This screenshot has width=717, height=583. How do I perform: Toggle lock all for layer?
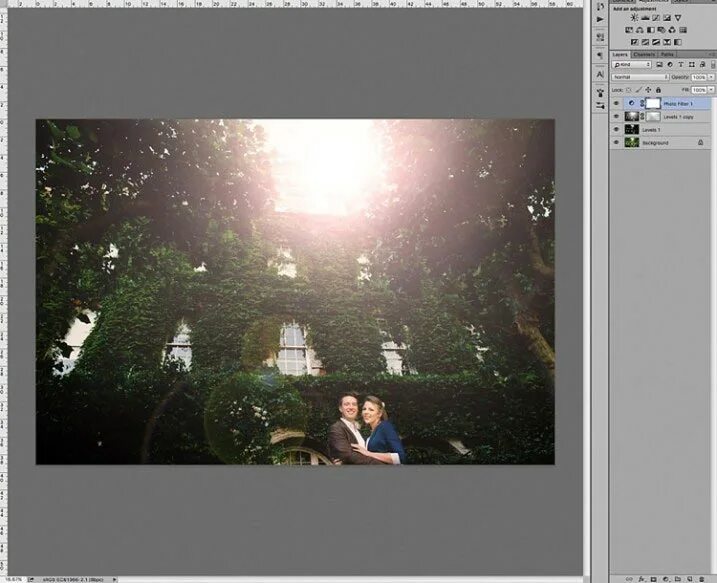[x=658, y=90]
